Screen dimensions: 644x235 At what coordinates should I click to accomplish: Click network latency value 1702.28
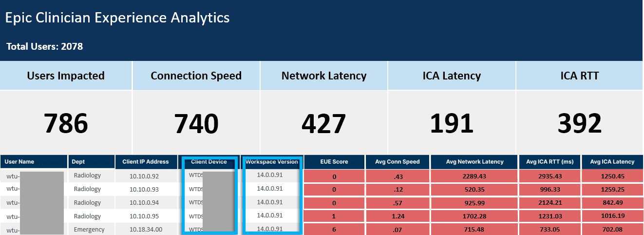[x=474, y=216]
